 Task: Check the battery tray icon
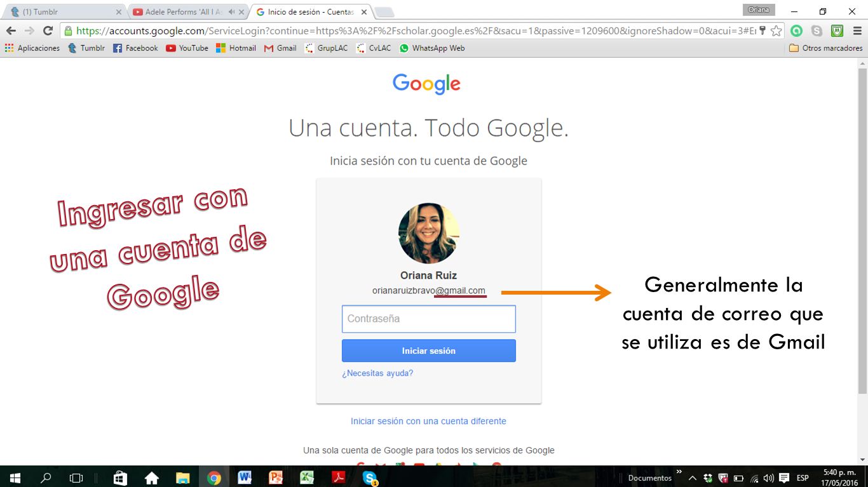pos(738,478)
